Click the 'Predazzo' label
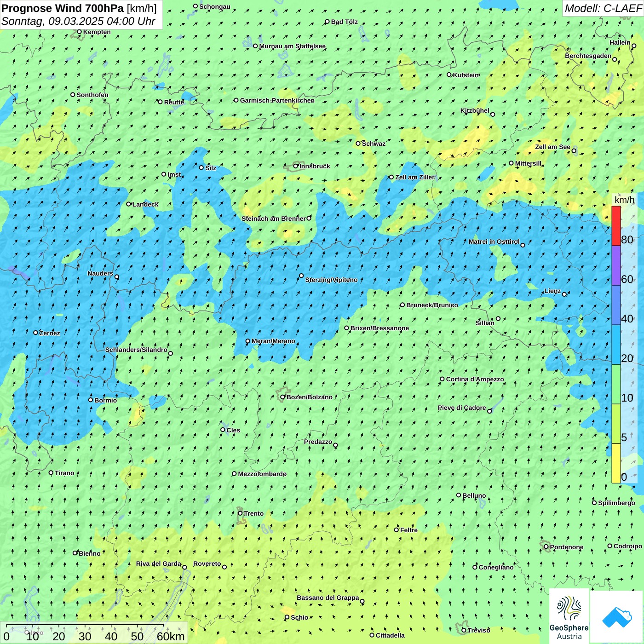Image resolution: width=644 pixels, height=644 pixels. (318, 442)
